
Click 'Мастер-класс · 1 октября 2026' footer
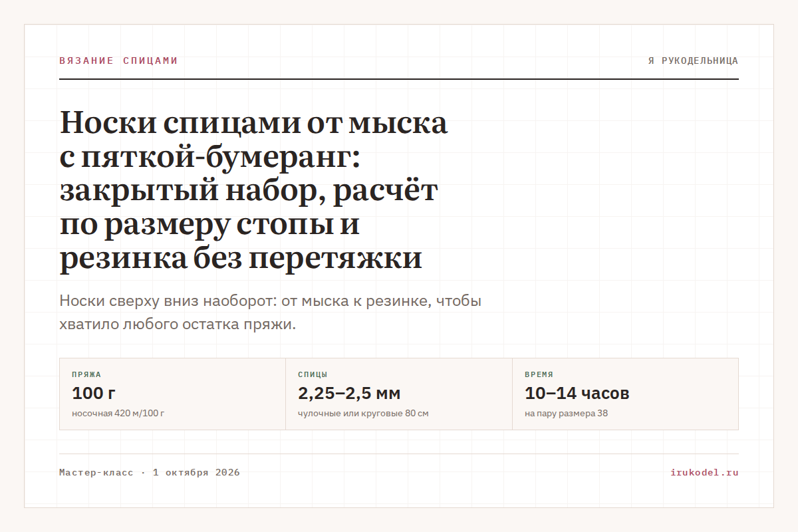(150, 473)
